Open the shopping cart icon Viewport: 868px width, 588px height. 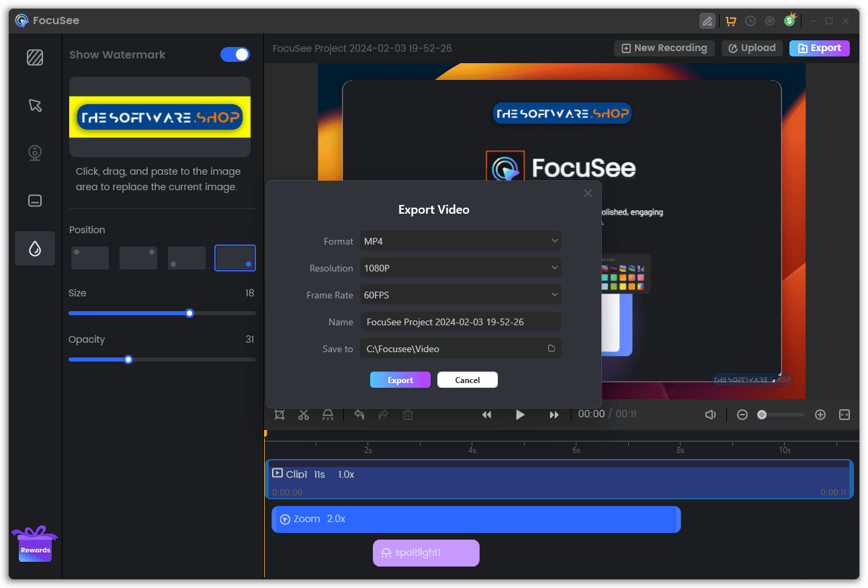(x=730, y=21)
